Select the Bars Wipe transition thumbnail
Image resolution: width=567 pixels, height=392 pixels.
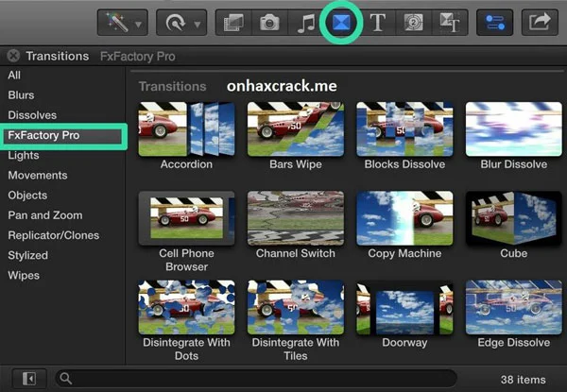tap(296, 129)
